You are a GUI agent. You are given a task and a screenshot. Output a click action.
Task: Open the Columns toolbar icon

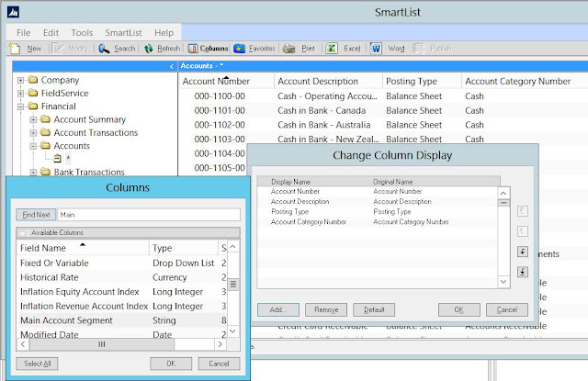coord(193,49)
